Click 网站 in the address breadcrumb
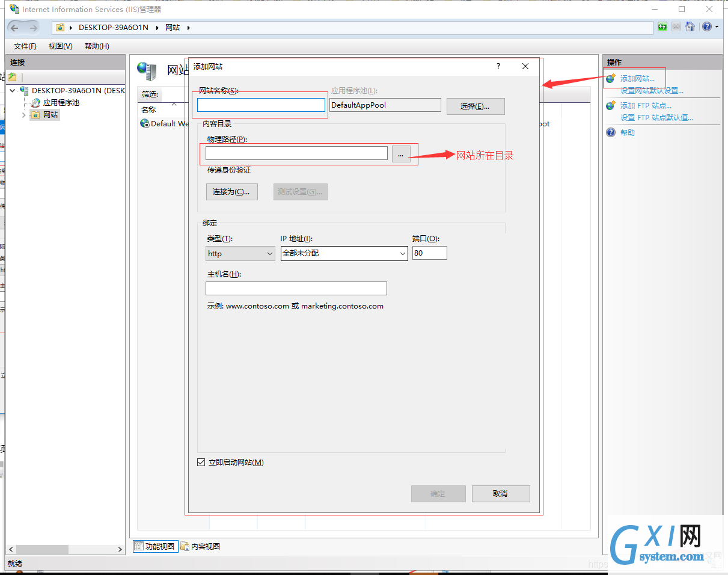This screenshot has width=728, height=575. click(173, 28)
